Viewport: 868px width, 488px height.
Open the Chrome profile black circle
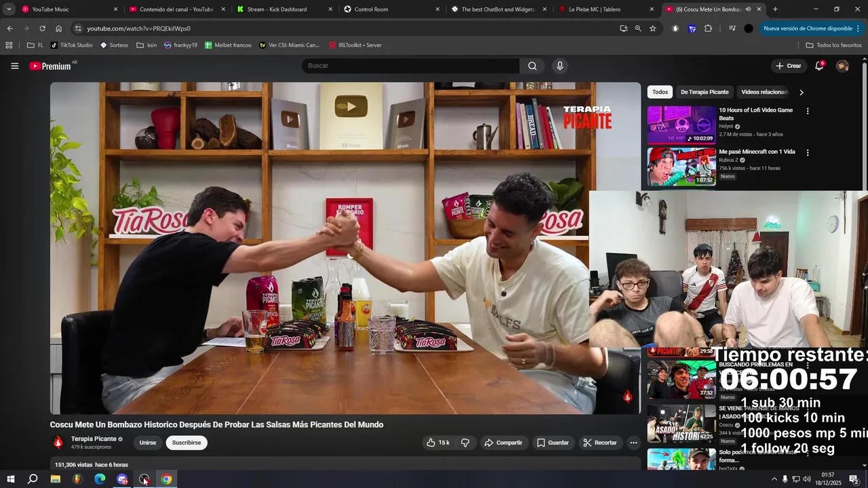point(749,28)
